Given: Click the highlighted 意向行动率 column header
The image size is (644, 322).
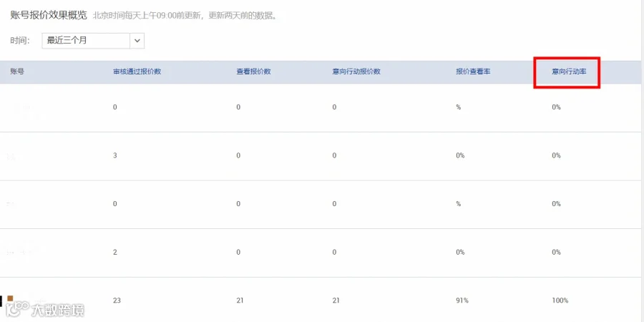Looking at the screenshot, I should tap(569, 72).
